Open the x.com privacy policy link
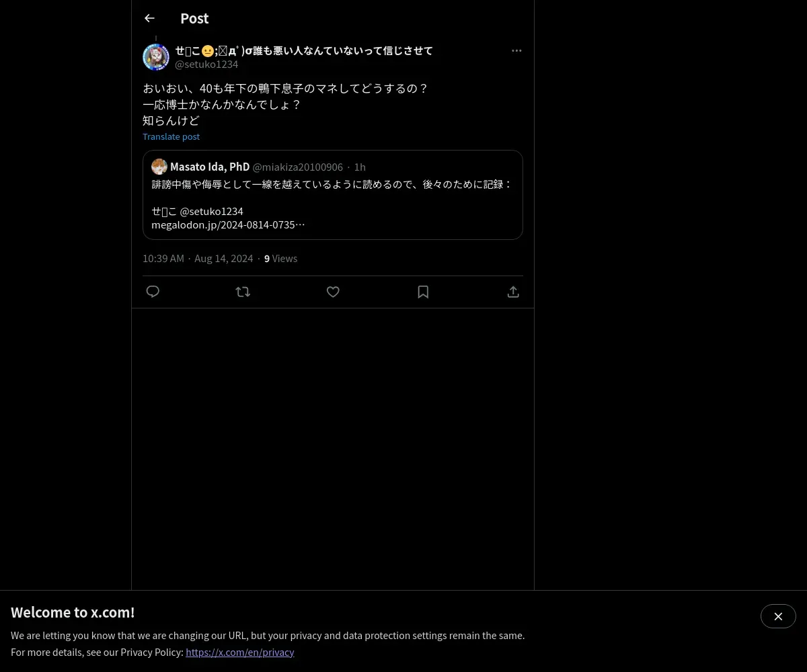This screenshot has width=807, height=672. click(240, 652)
